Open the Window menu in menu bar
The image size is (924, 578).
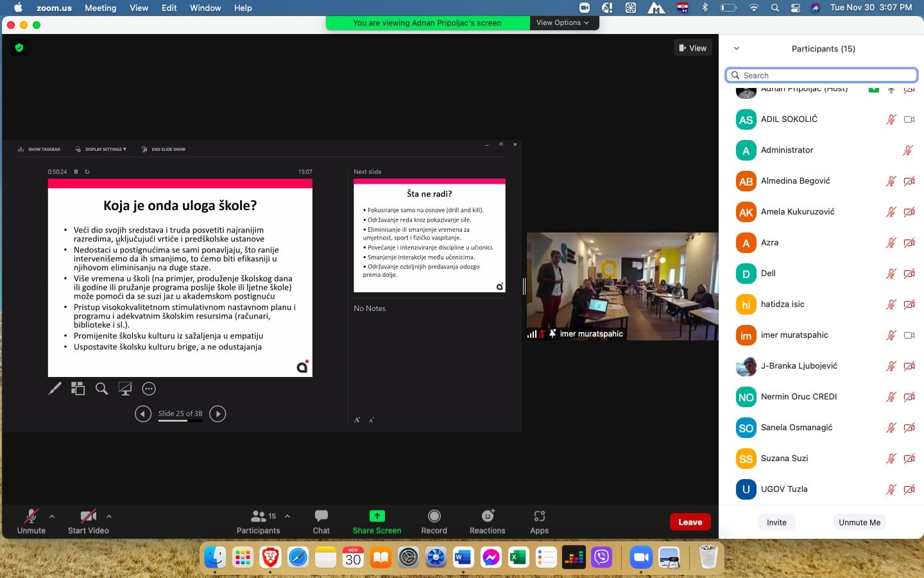[205, 8]
